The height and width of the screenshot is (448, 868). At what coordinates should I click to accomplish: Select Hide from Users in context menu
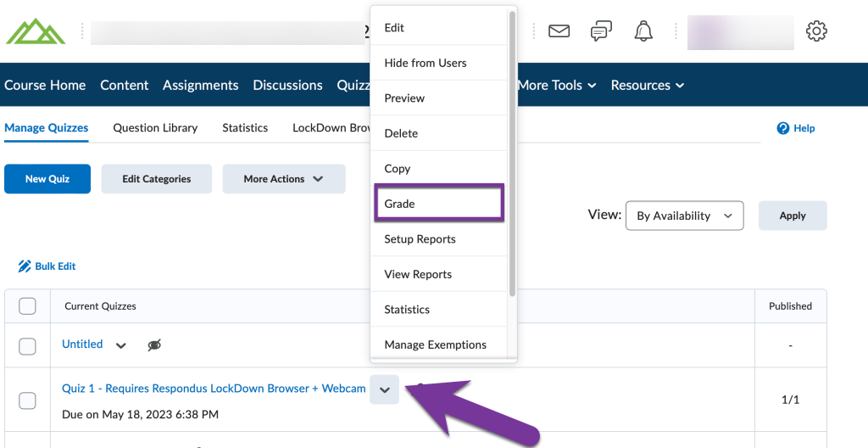point(438,63)
